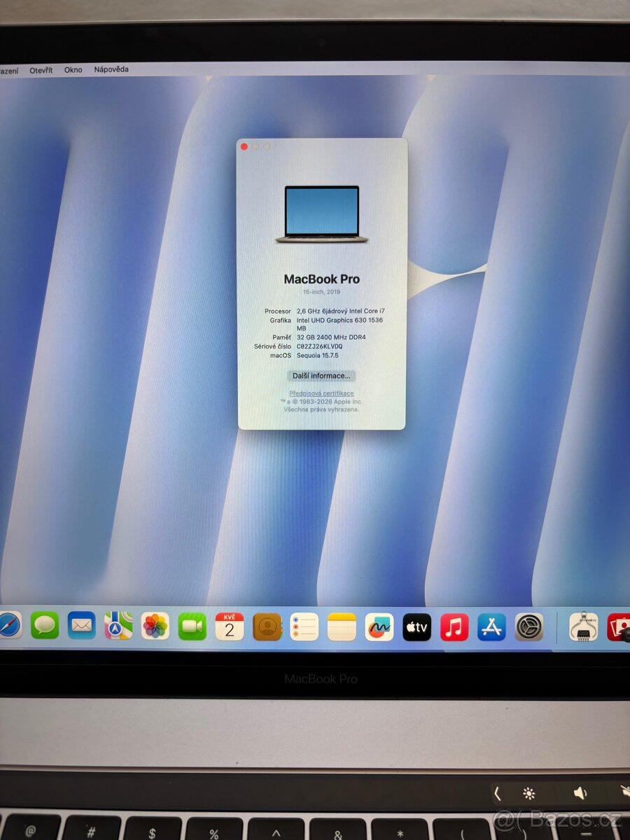Image resolution: width=630 pixels, height=840 pixels.
Task: Launch the Mail app from dock
Action: coord(82,625)
